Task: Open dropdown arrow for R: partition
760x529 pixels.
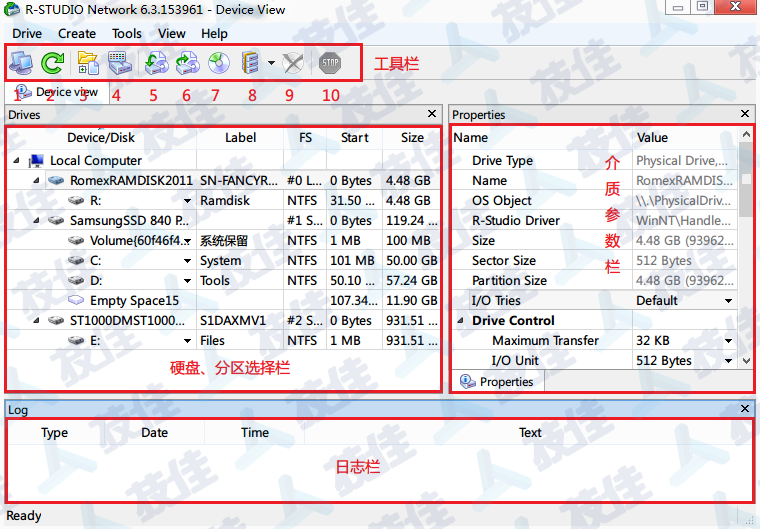Action: point(187,201)
